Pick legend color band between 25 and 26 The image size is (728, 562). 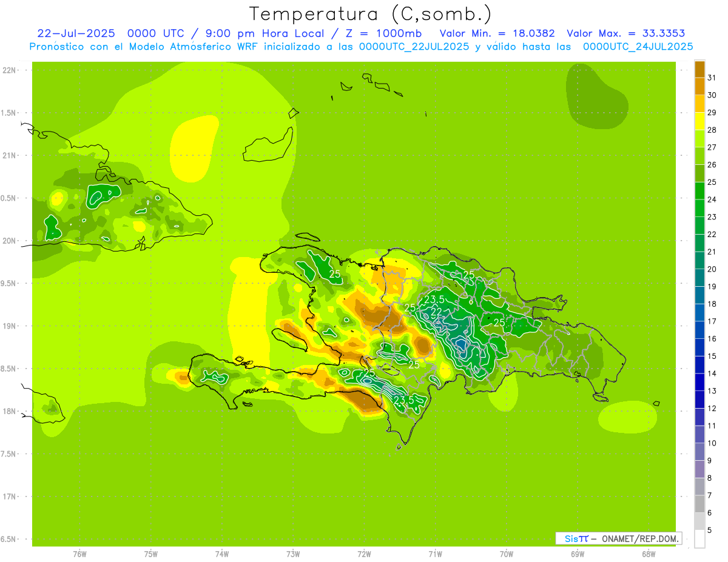pyautogui.click(x=699, y=173)
